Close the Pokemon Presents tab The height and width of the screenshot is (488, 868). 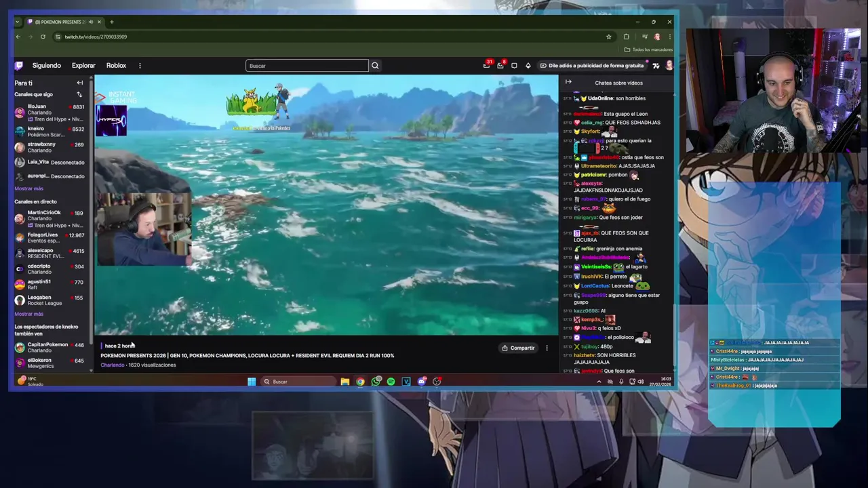99,22
